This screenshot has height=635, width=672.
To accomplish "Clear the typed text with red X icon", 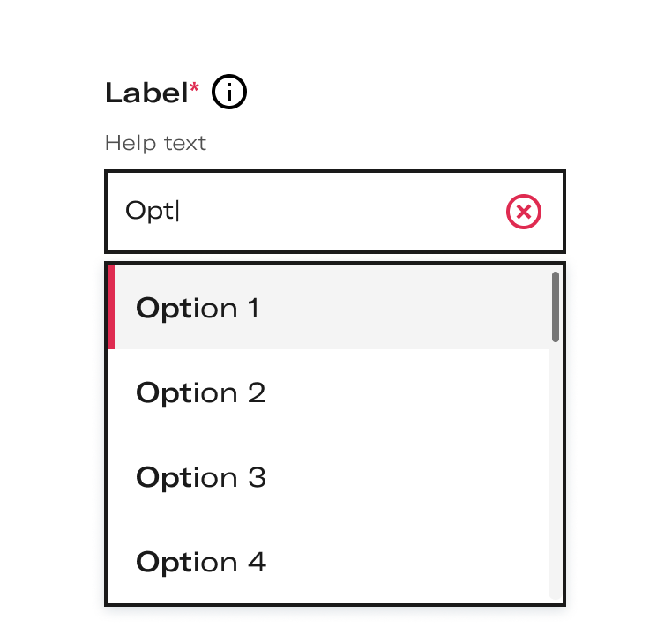I will 523,212.
